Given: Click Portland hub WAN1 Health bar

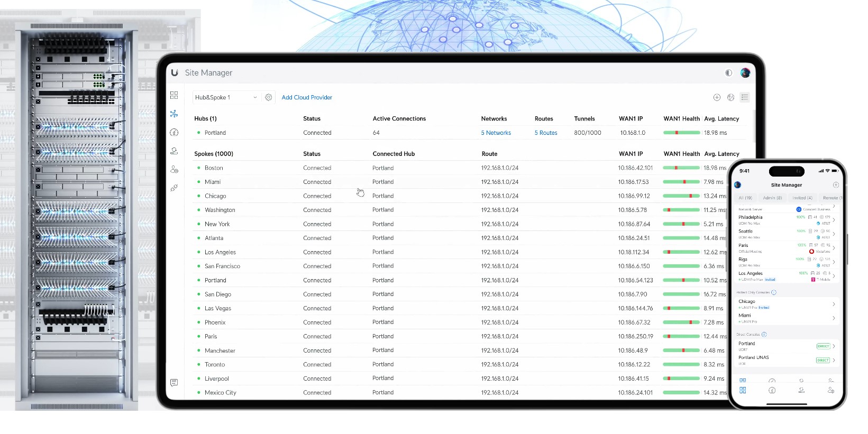Looking at the screenshot, I should click(x=681, y=133).
